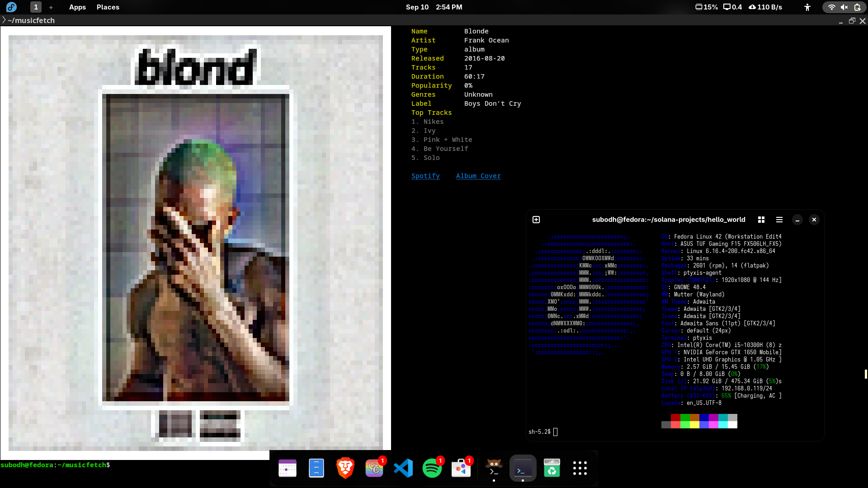The height and width of the screenshot is (488, 868).
Task: Click the white block in fastfetch palette
Action: pyautogui.click(x=732, y=425)
